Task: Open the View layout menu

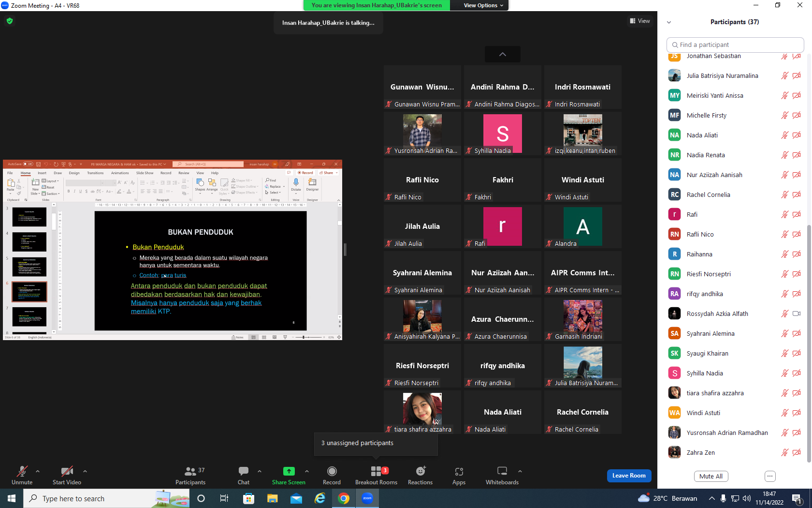Action: point(640,21)
